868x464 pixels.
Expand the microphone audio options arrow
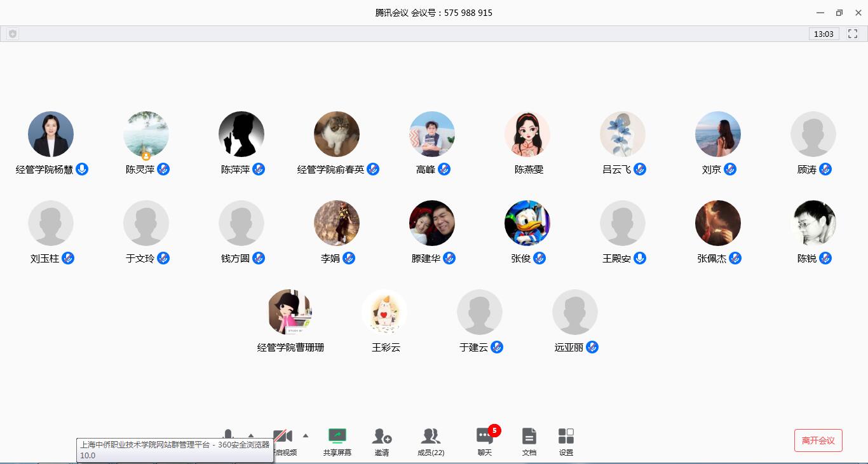pos(250,435)
